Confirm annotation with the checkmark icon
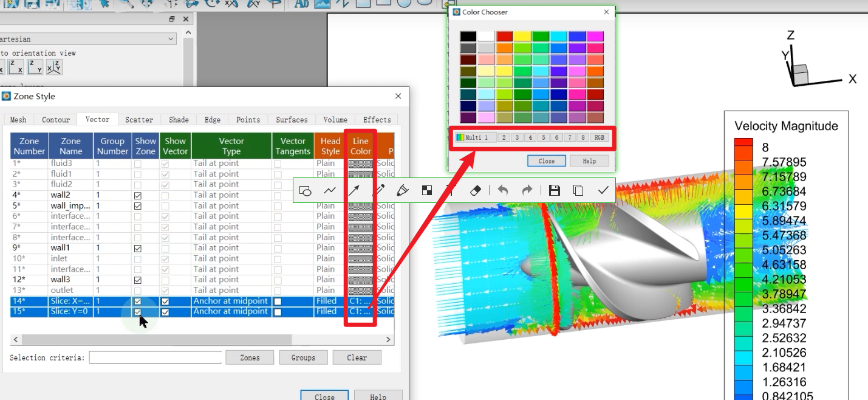The image size is (868, 400). point(603,191)
